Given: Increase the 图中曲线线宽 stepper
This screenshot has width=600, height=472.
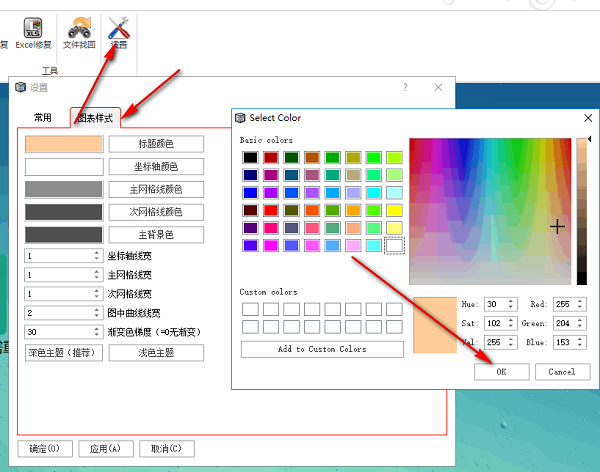Looking at the screenshot, I should click(x=97, y=310).
